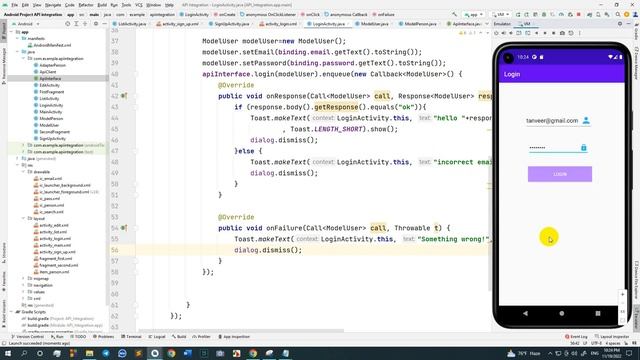Expand the mipmap folder
The image size is (640, 360).
click(23, 278)
